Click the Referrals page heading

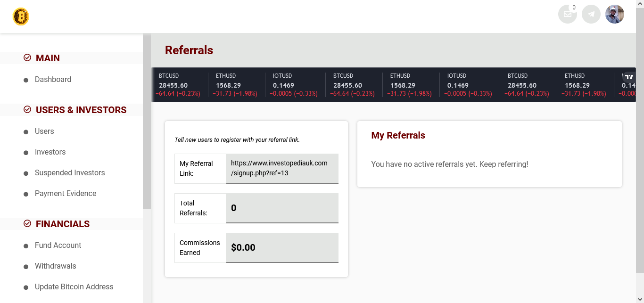point(189,50)
